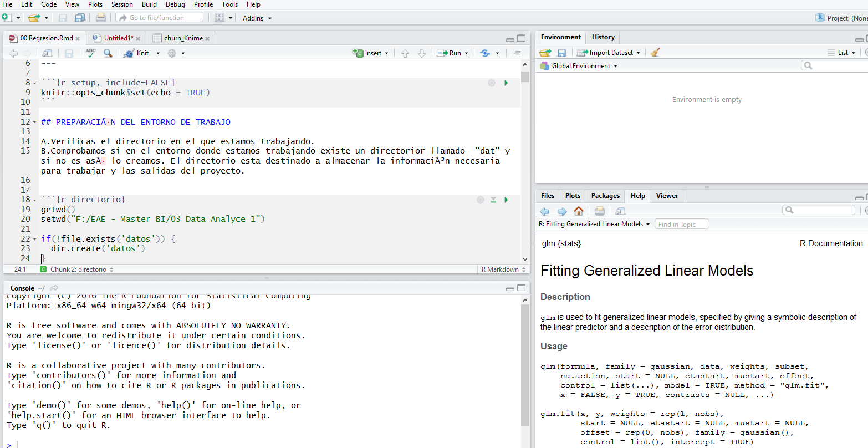Screen dimensions: 868x448
Task: Print the help topic with printer icon
Action: coord(599,211)
